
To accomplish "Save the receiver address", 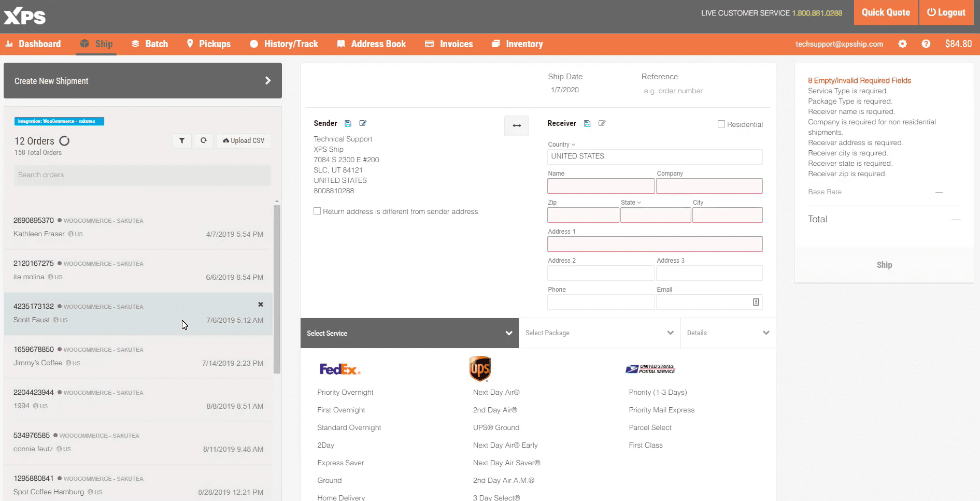I will pyautogui.click(x=587, y=123).
